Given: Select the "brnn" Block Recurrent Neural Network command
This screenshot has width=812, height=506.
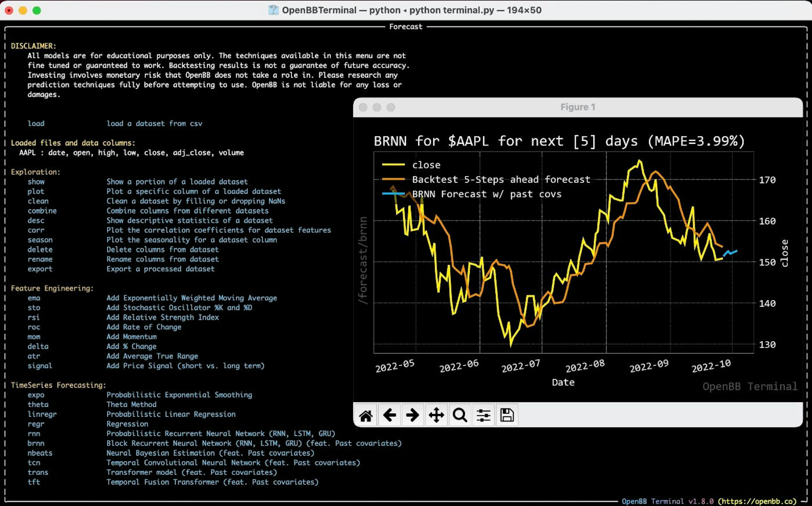Looking at the screenshot, I should click(x=36, y=443).
